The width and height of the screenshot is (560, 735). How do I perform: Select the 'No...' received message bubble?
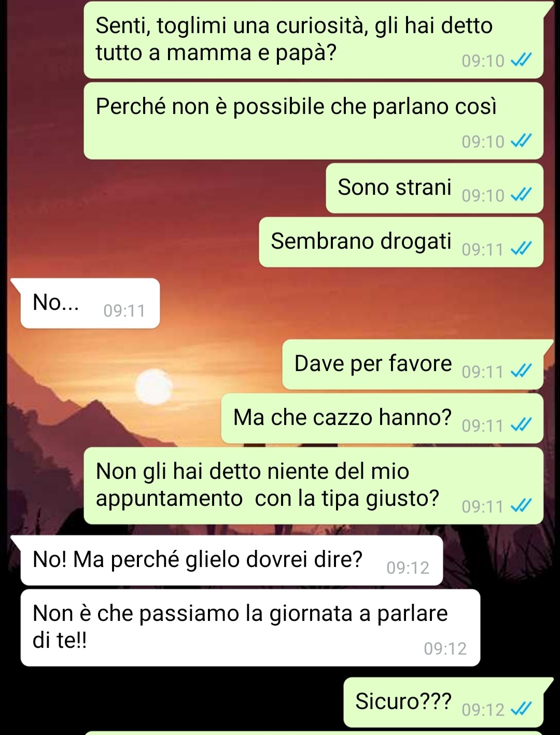tap(90, 303)
